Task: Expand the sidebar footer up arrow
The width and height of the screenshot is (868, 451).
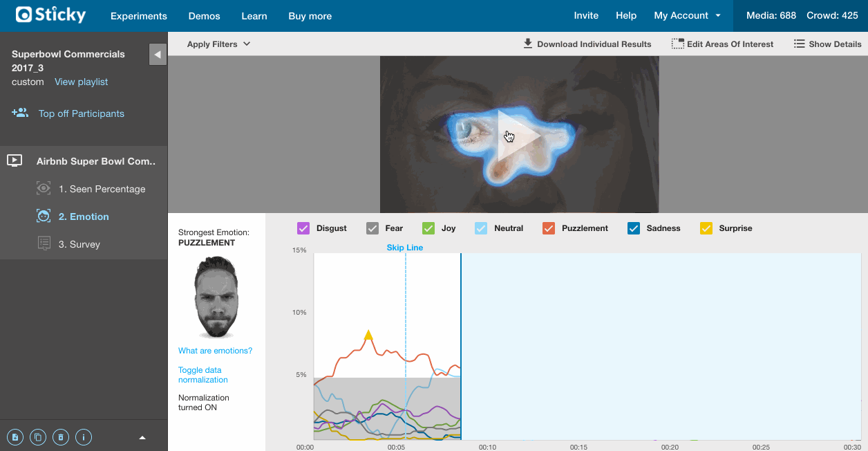Action: 142,437
